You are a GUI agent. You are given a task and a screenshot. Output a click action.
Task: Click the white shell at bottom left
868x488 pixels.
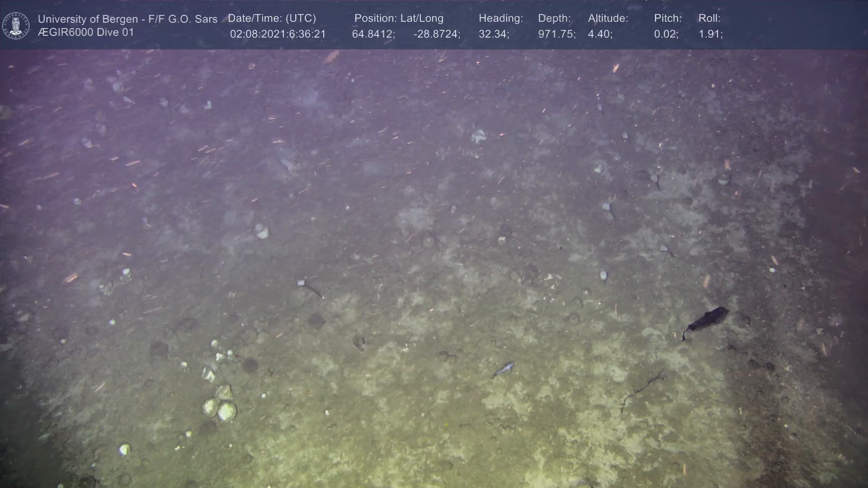click(x=124, y=449)
